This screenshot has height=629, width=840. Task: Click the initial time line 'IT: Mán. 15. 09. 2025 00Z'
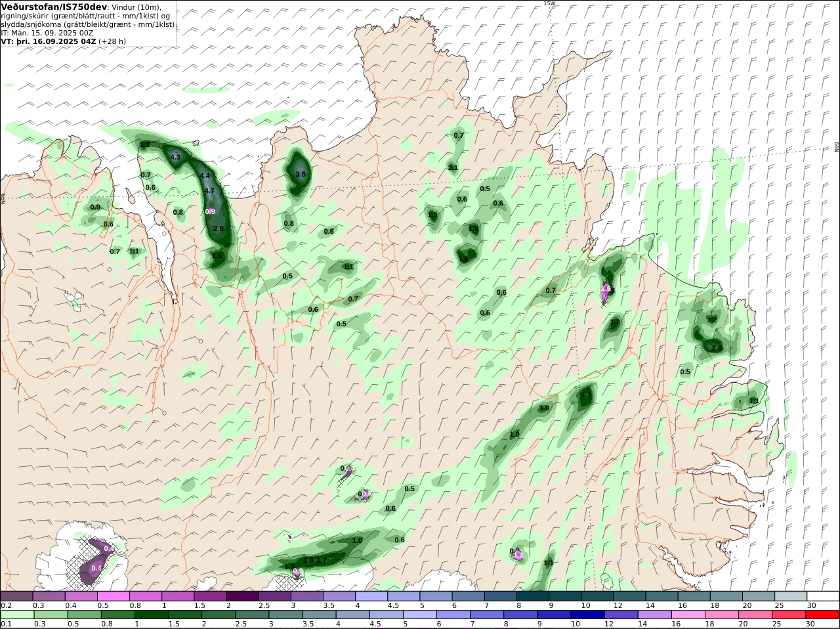coord(47,32)
